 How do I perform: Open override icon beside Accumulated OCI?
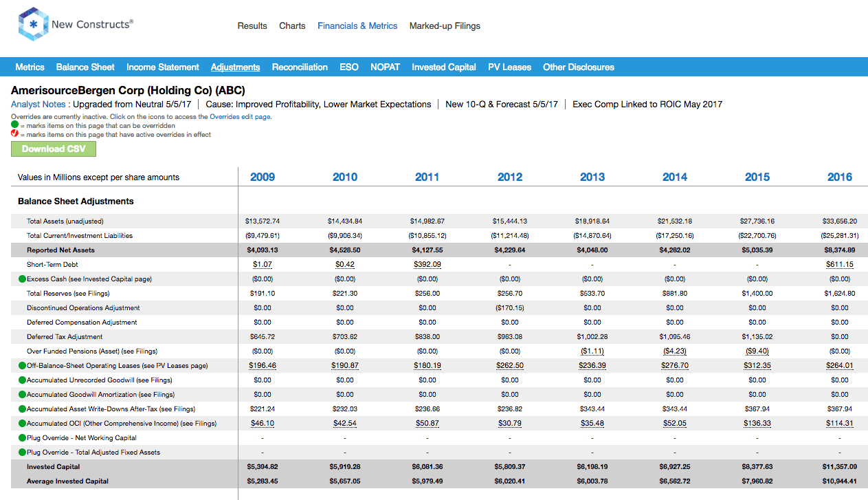coord(22,424)
